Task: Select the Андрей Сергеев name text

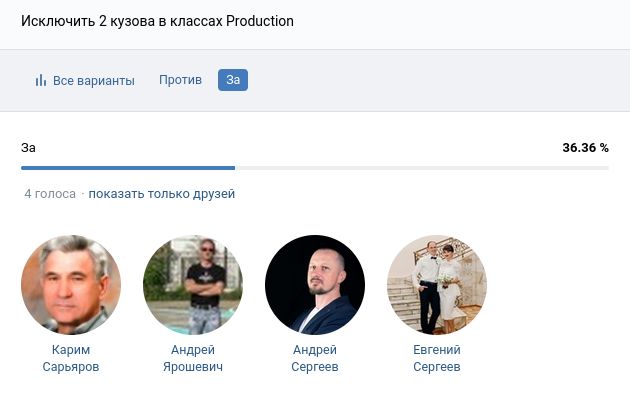Action: [315, 358]
